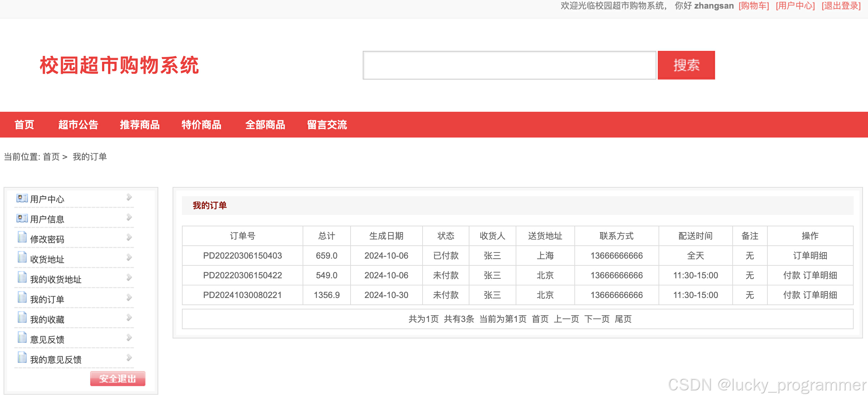Click the document icon beside 收货地址
The width and height of the screenshot is (868, 399).
[22, 258]
